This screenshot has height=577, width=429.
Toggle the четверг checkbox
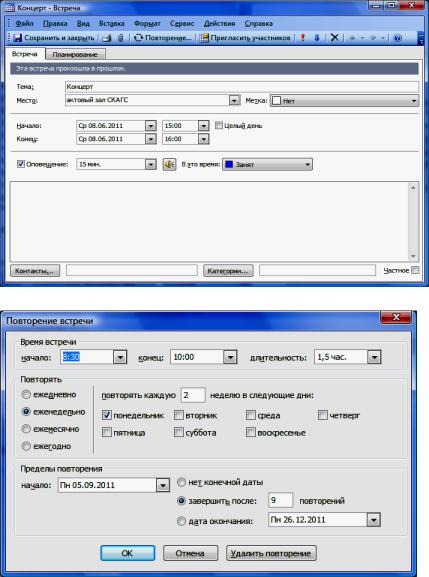pos(323,415)
